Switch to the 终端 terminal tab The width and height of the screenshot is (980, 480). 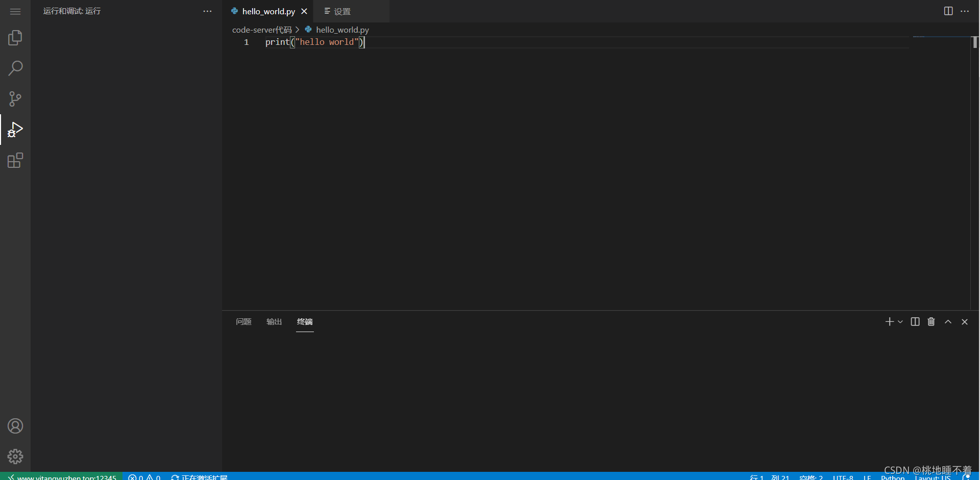click(305, 321)
